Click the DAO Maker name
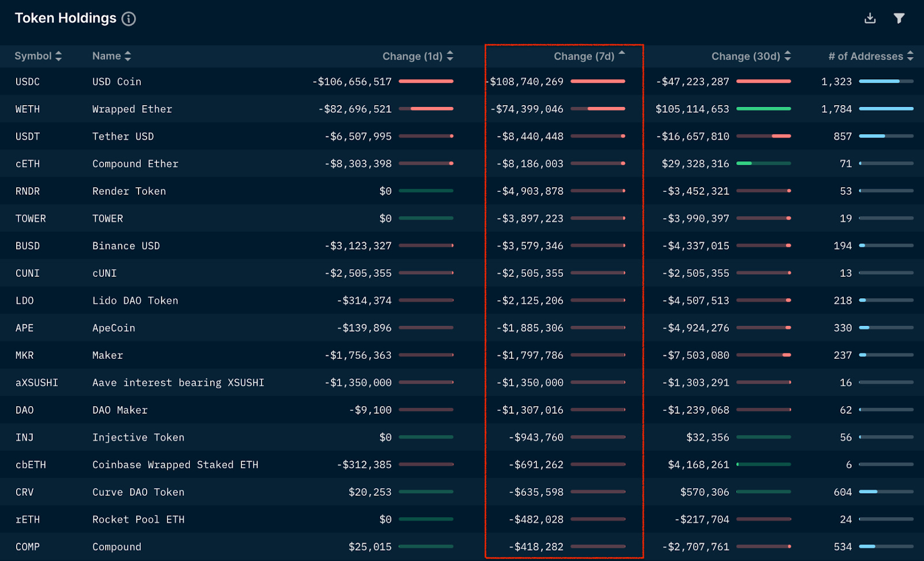The width and height of the screenshot is (924, 561). (x=120, y=410)
